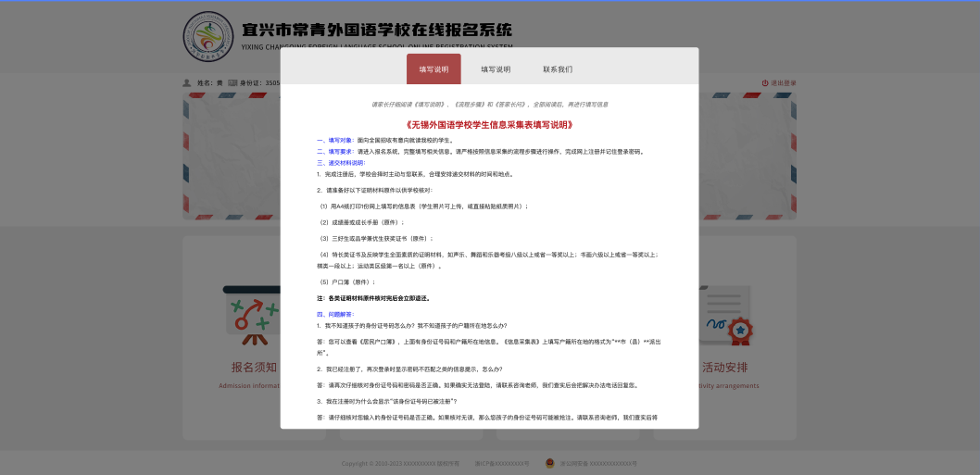The width and height of the screenshot is (980, 475).
Task: Click item (2) 成绩册或成长手册（原件）
Action: pyautogui.click(x=360, y=222)
